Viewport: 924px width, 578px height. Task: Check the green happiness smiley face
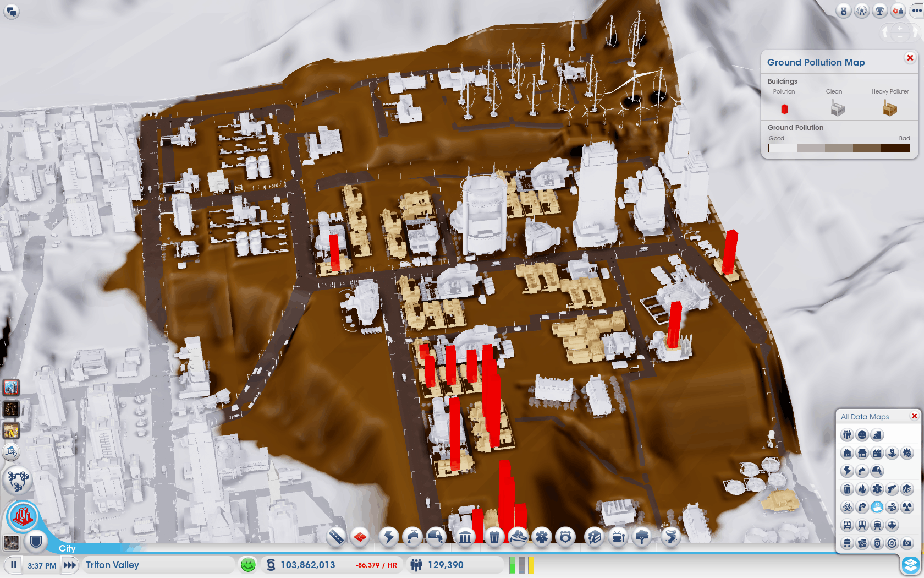[248, 565]
